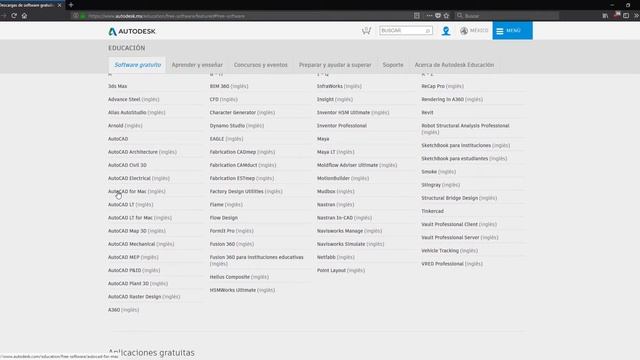
Task: Click the Autodesk logo
Action: [x=132, y=31]
